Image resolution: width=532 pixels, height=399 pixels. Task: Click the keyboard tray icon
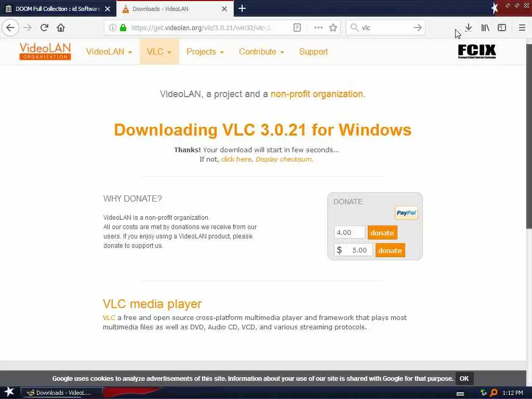pyautogui.click(x=460, y=394)
